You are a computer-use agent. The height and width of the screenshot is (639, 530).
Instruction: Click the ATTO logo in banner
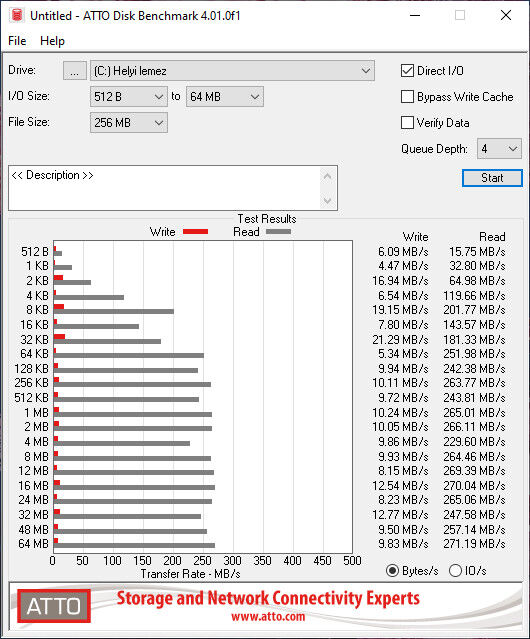point(54,606)
